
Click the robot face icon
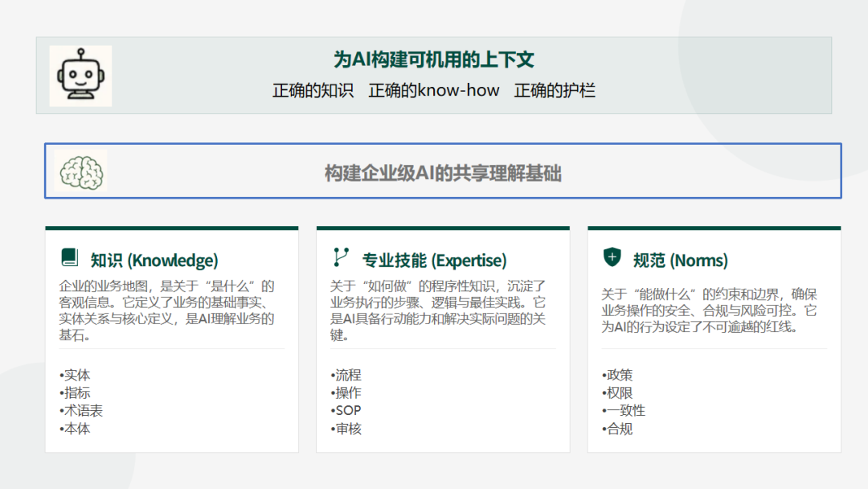[81, 76]
